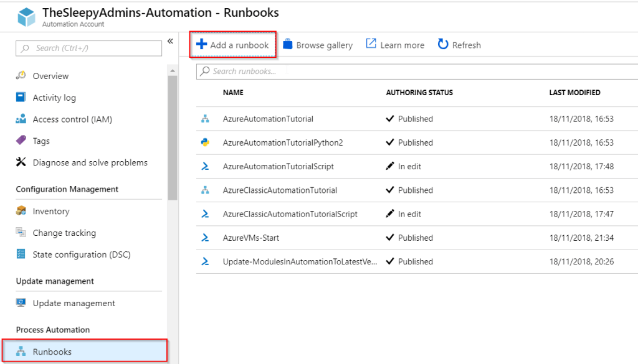Screen dimensions: 638x364
Task: Click the State configuration (DSC) icon
Action: point(21,254)
